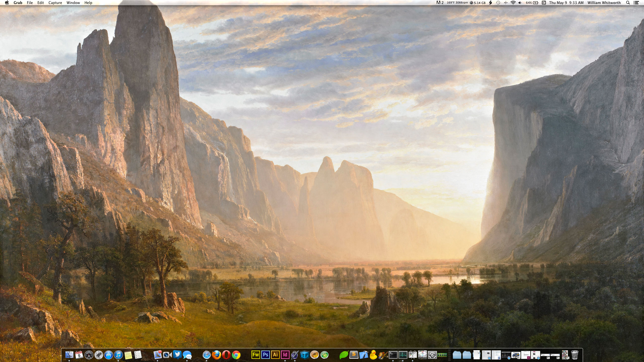Open the second blue folder stack

[x=467, y=355]
